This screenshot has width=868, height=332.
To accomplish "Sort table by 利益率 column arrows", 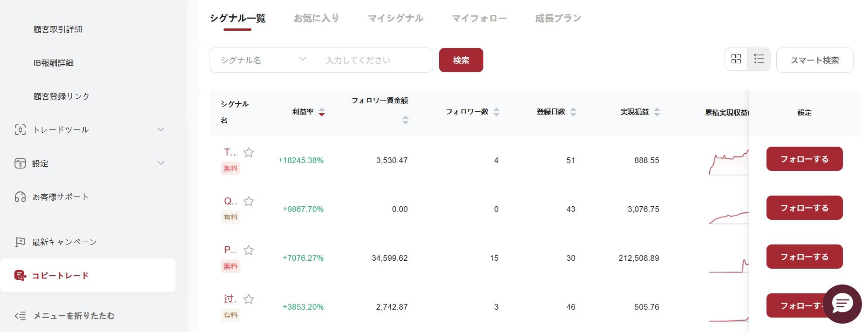I will pos(322,112).
